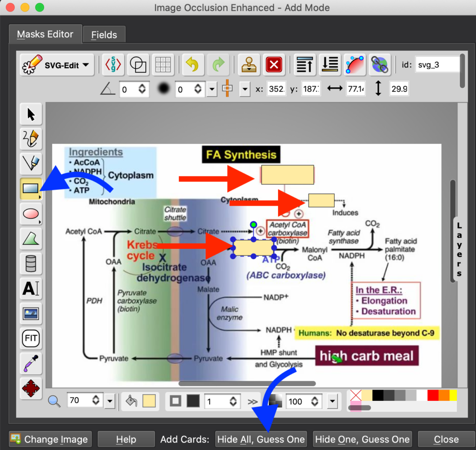This screenshot has width=476, height=450.
Task: Edit the element id field svg_3
Action: [437, 65]
